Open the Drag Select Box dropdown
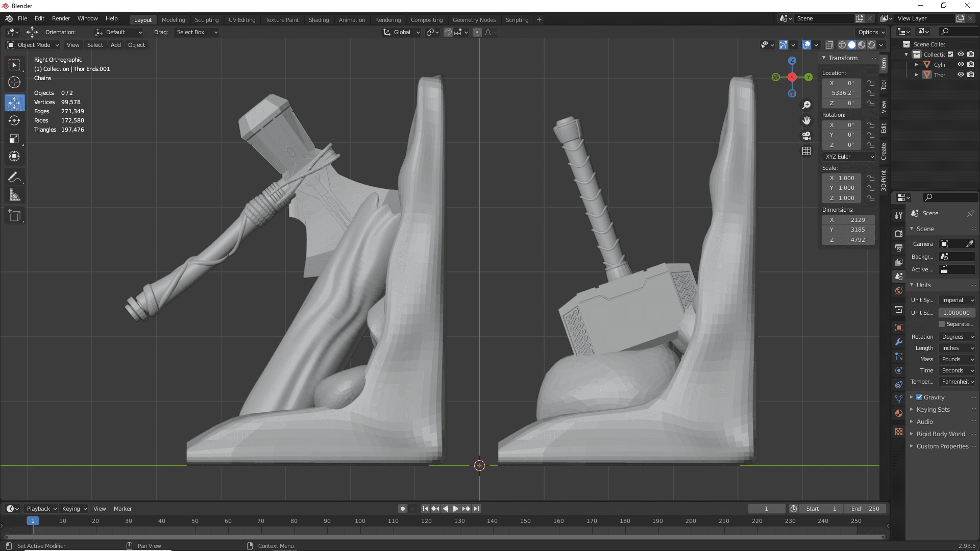Image resolution: width=980 pixels, height=551 pixels. click(197, 32)
